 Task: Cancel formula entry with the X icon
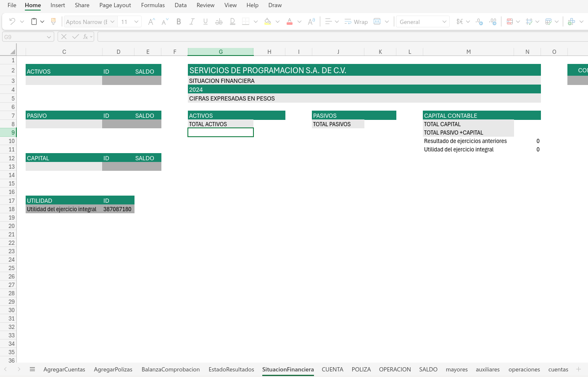[64, 37]
